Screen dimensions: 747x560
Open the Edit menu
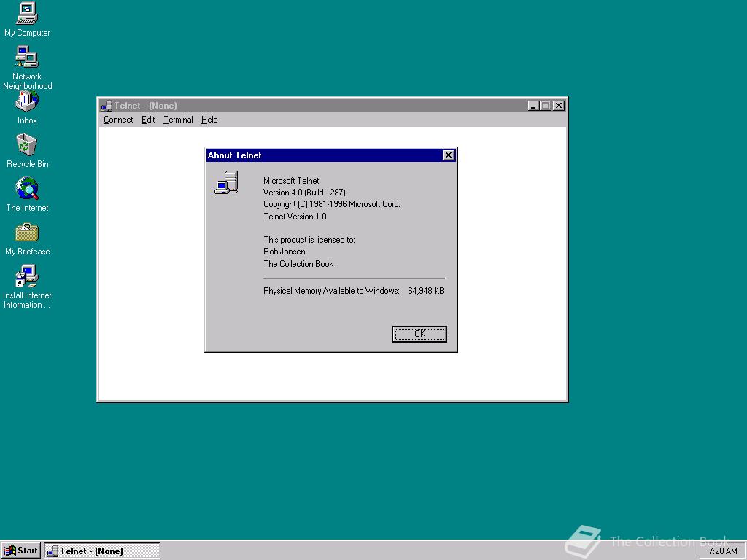pyautogui.click(x=148, y=120)
